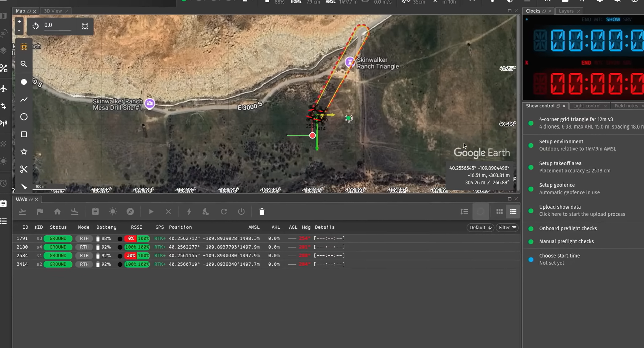Screen dimensions: 644x348
Task: Click the land icon in UAV toolbar
Action: [74, 212]
